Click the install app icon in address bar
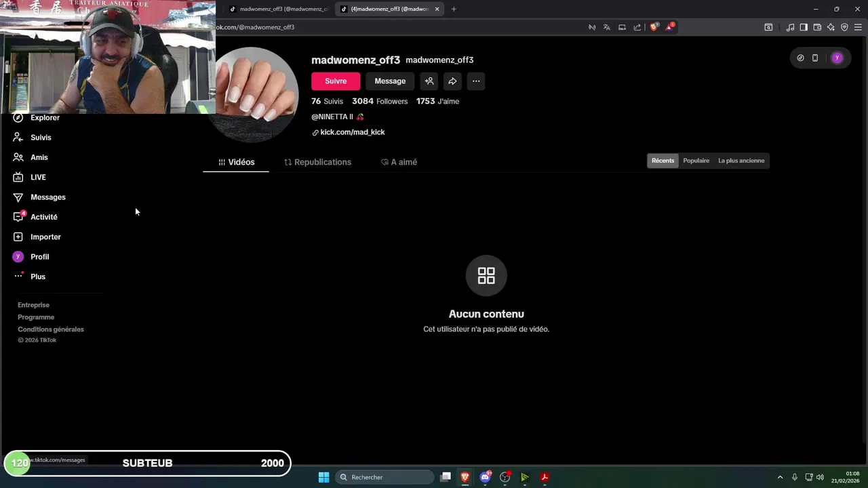 click(x=622, y=27)
